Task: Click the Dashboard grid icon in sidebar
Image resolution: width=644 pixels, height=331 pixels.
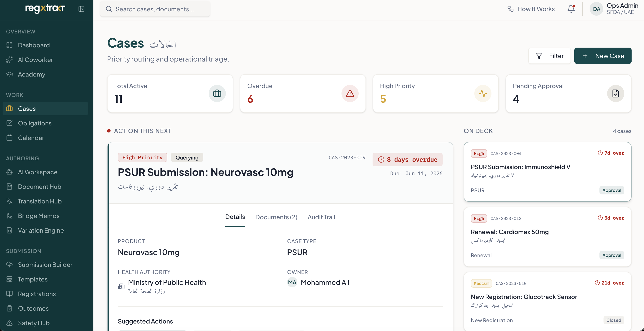Action: 9,45
